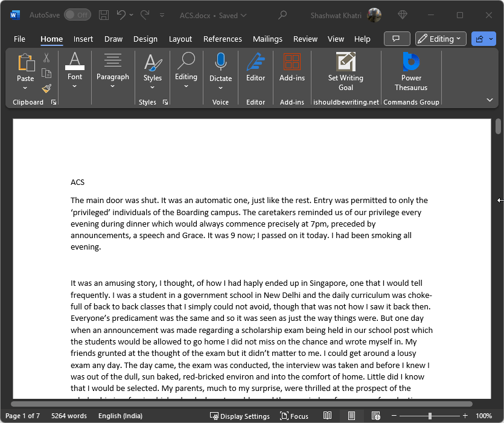This screenshot has width=504, height=423.
Task: Collapse the ribbon using the chevron
Action: click(x=489, y=100)
